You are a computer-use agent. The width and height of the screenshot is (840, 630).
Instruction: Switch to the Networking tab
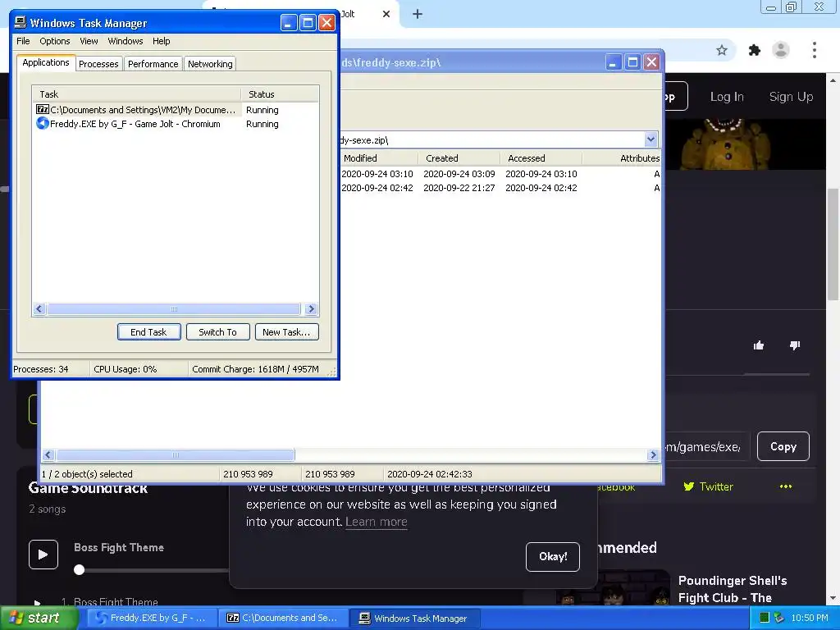(210, 64)
